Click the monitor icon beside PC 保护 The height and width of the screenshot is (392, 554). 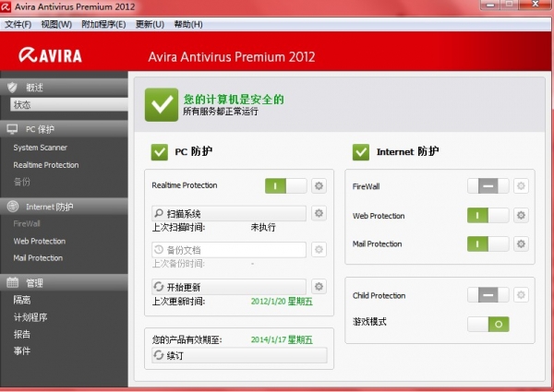point(12,129)
